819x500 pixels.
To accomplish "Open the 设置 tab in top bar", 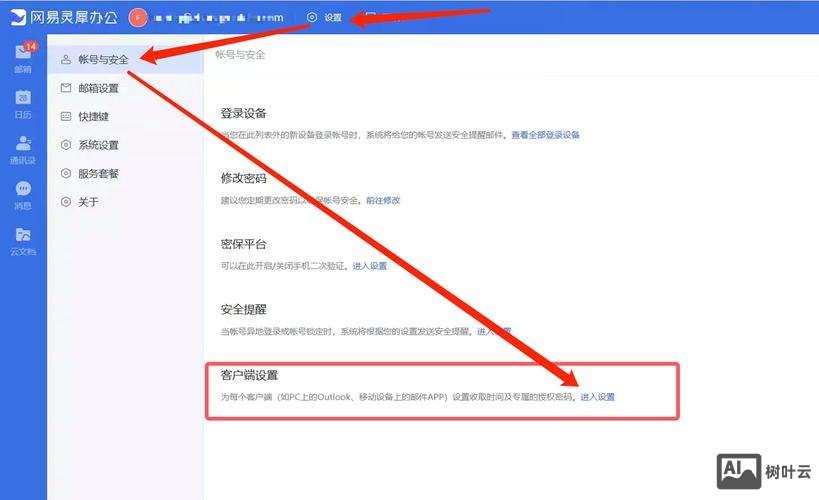I will pyautogui.click(x=324, y=17).
